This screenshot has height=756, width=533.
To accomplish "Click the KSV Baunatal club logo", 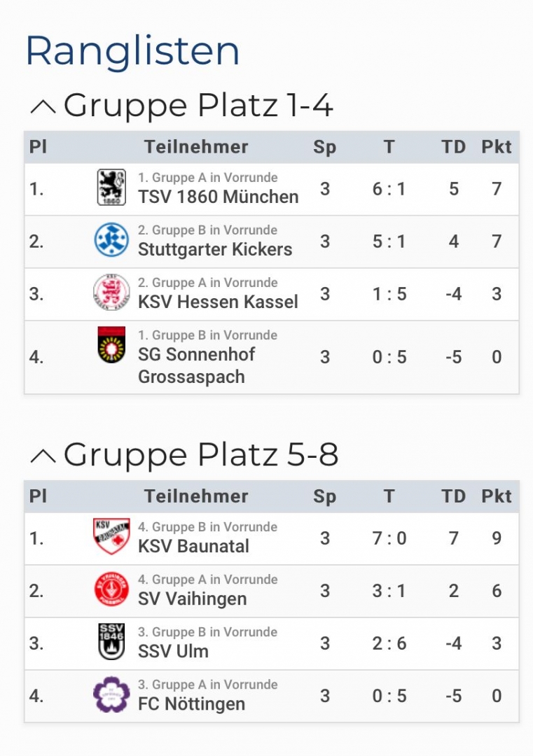I will coord(111,537).
